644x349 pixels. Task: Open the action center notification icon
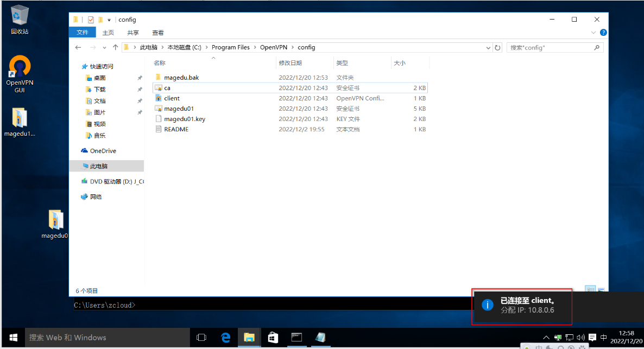point(592,338)
